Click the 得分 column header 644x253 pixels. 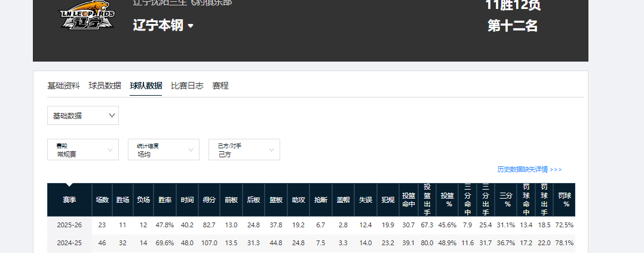(209, 200)
